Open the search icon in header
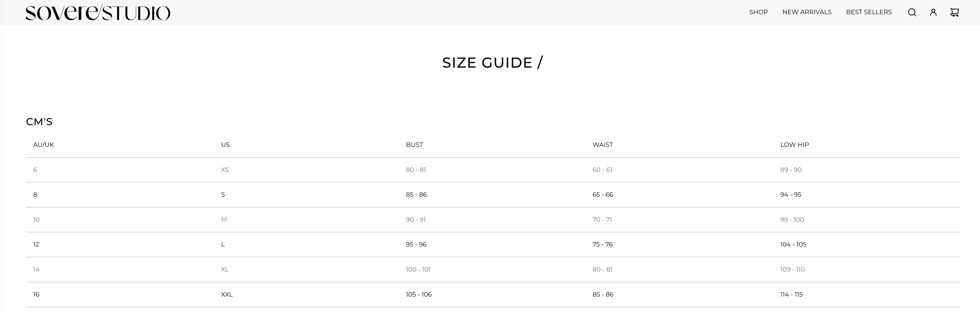The height and width of the screenshot is (312, 980). click(x=912, y=13)
